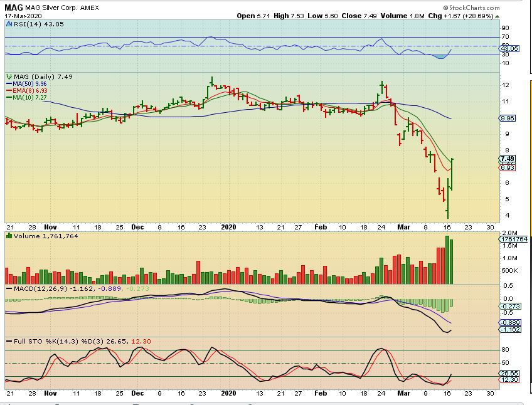Click the 7.49 last price tag on price axis
Image resolution: width=532 pixels, height=405 pixels.
(508, 159)
